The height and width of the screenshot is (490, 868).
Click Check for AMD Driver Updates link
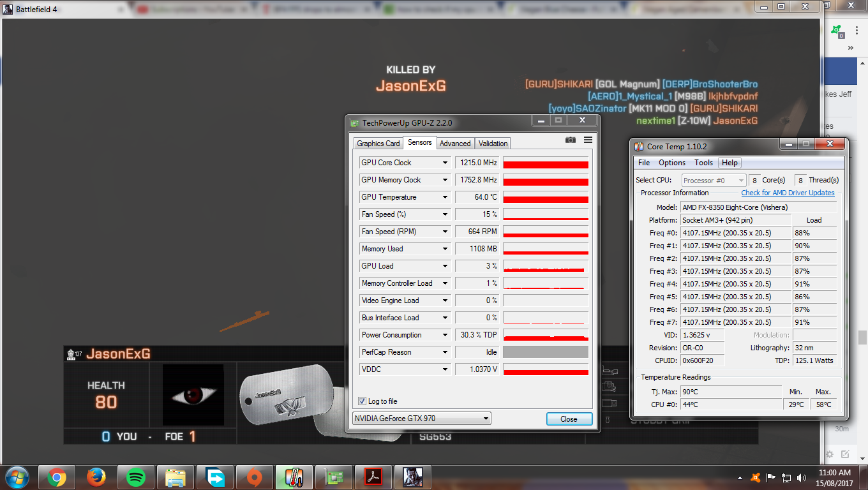pyautogui.click(x=788, y=193)
